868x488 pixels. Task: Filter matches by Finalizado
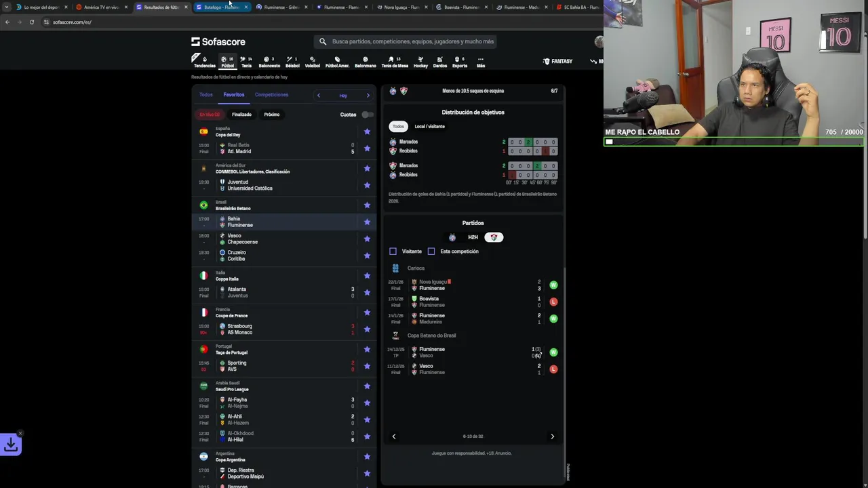[241, 115]
